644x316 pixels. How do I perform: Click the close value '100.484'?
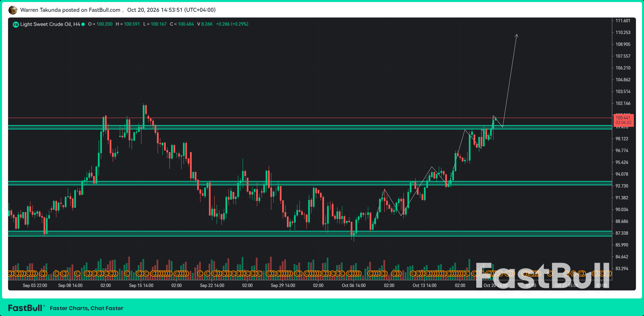tap(186, 24)
